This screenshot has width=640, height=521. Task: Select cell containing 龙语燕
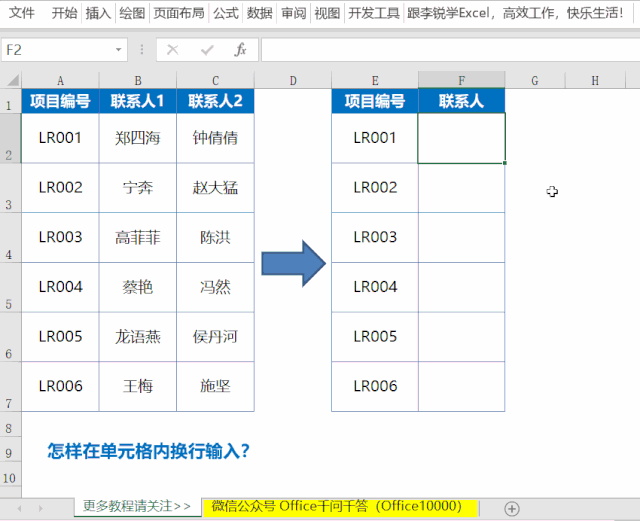(138, 337)
